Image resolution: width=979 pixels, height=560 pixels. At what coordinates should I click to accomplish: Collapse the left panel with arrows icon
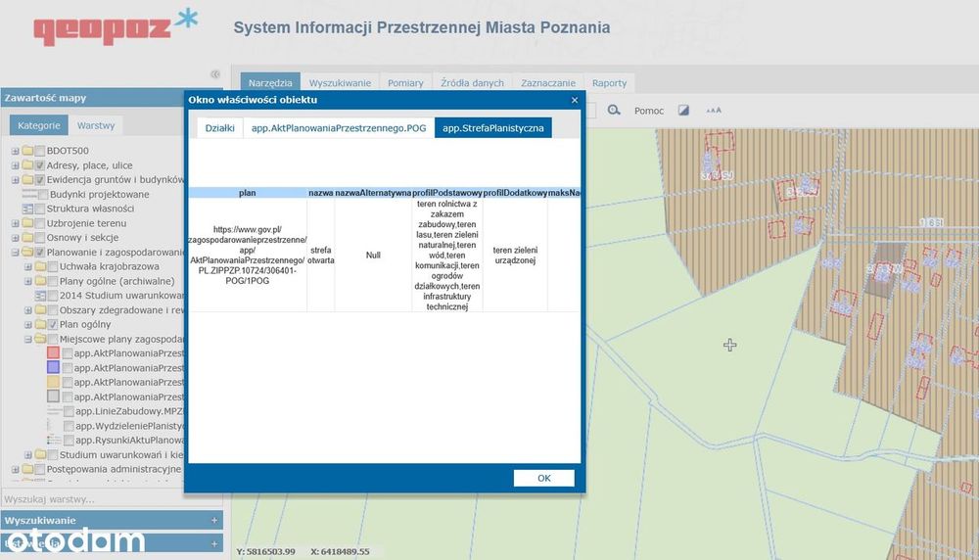pyautogui.click(x=215, y=74)
